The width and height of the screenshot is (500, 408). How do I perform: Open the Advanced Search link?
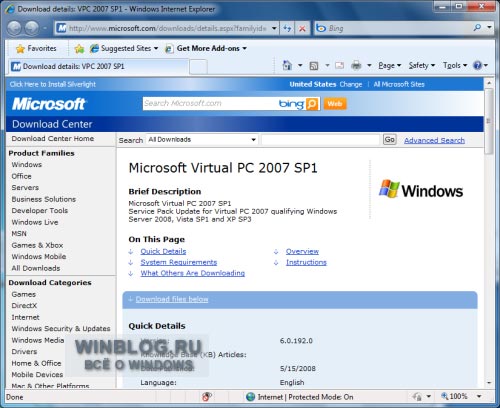pos(434,140)
